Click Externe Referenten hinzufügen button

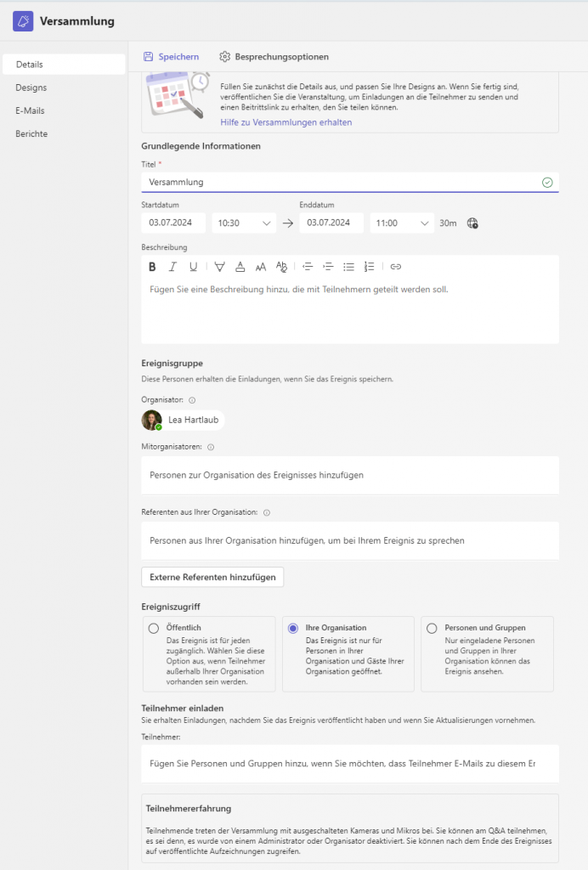point(212,577)
